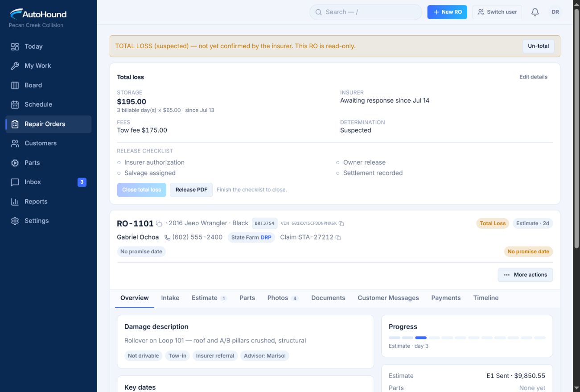The width and height of the screenshot is (580, 392).
Task: Click the Settings cog icon
Action: 15,221
